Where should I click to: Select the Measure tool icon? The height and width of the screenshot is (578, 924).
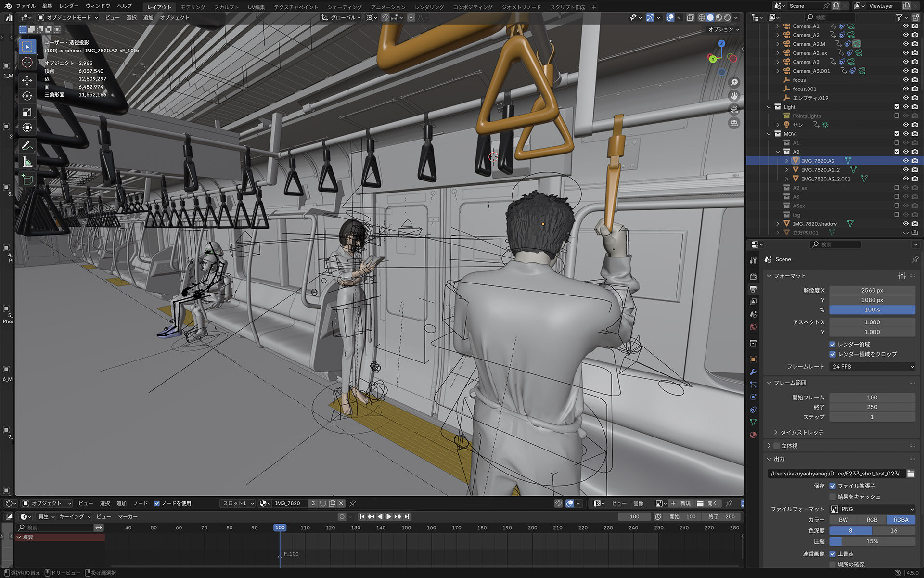point(27,162)
